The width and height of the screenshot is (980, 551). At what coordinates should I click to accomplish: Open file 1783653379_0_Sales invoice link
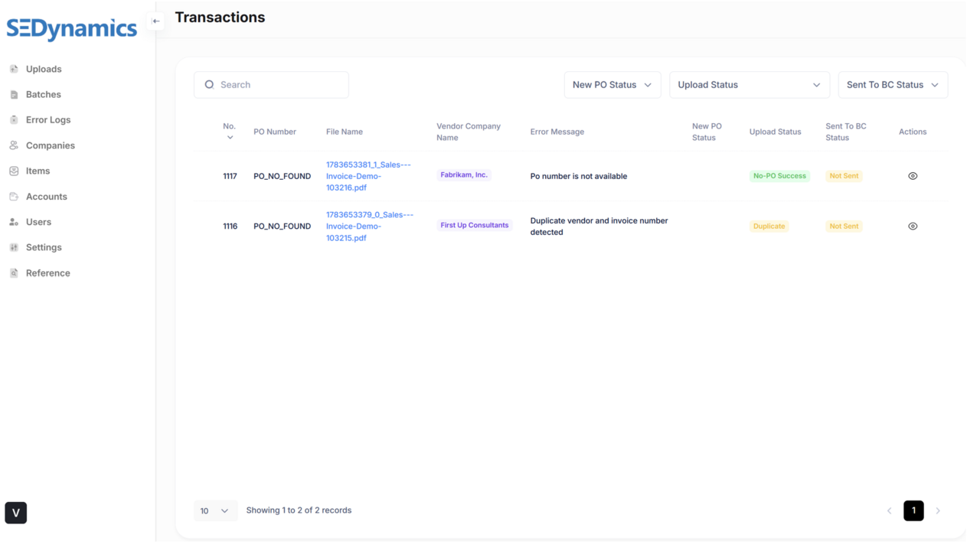(x=370, y=227)
